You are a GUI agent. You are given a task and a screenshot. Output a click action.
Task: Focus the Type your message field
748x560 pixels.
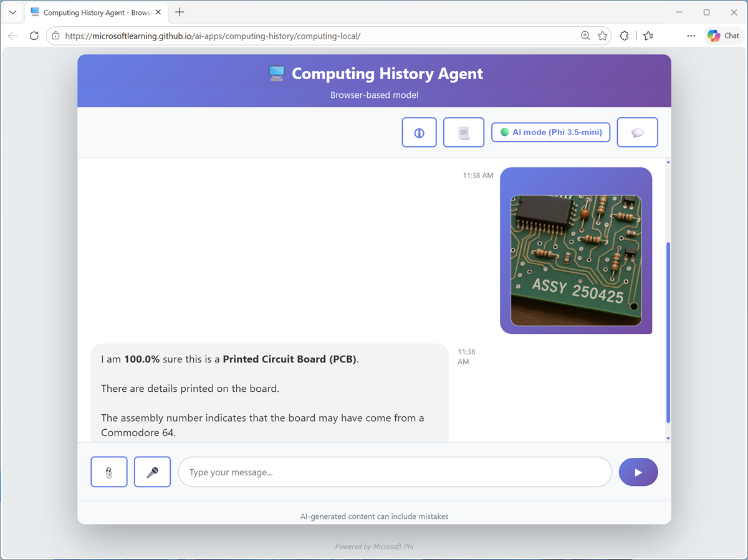click(x=395, y=472)
